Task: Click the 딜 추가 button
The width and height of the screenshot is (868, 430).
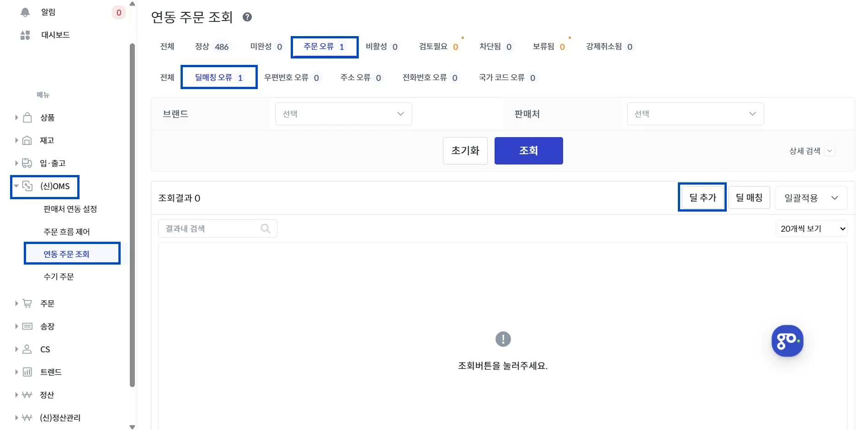Action: click(703, 197)
